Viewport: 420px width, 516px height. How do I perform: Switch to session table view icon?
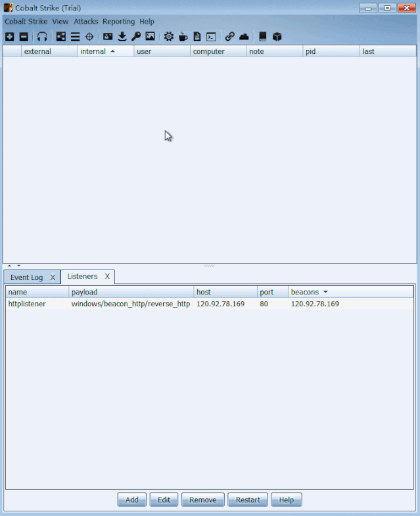(75, 37)
